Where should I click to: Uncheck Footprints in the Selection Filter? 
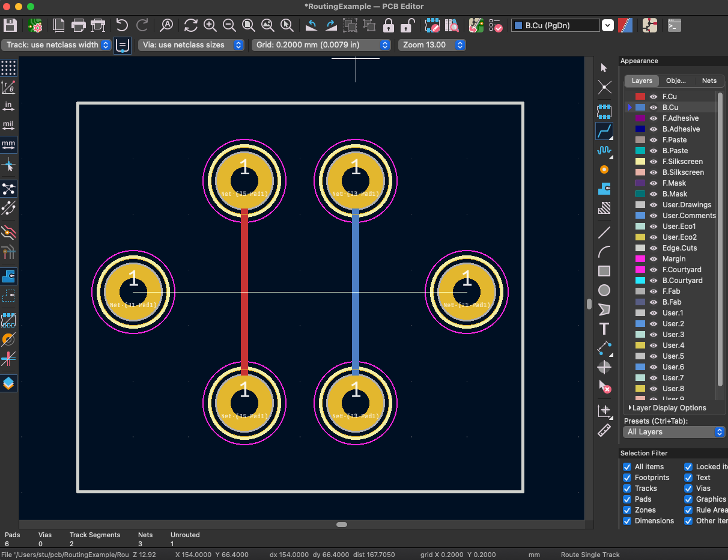click(x=626, y=477)
